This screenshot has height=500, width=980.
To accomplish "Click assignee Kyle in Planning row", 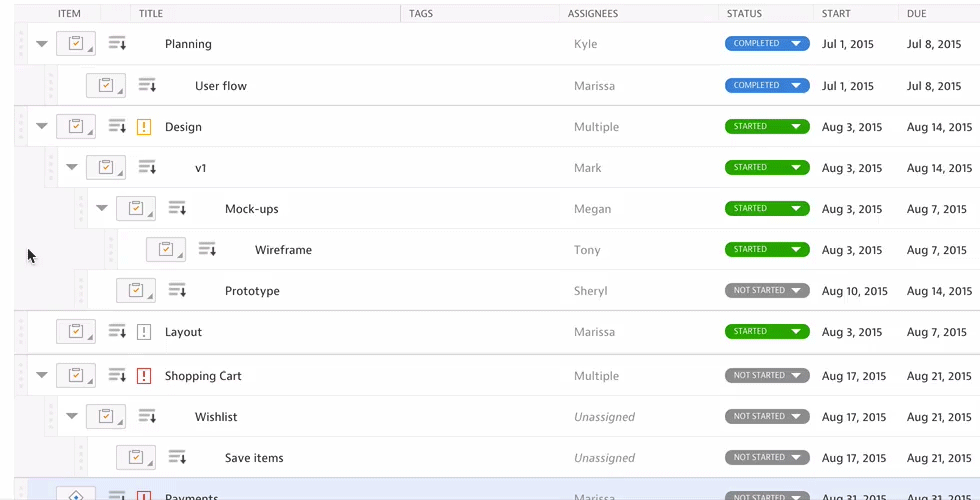I will tap(586, 44).
